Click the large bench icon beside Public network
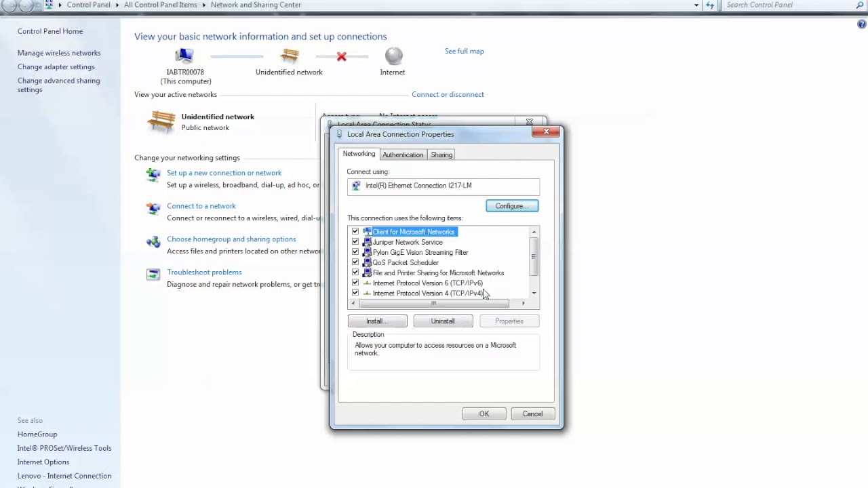The image size is (868, 488). [x=161, y=121]
